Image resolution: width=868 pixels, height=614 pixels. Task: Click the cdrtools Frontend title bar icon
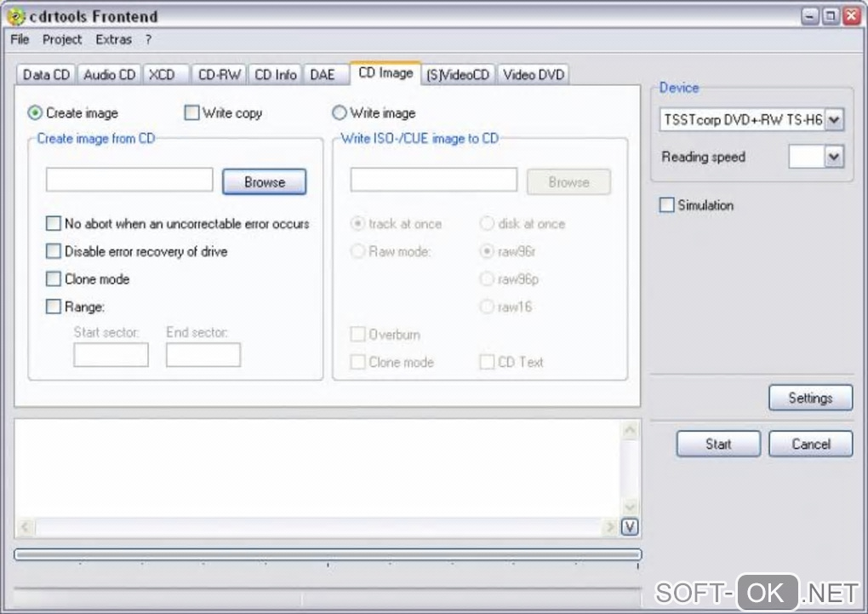16,16
